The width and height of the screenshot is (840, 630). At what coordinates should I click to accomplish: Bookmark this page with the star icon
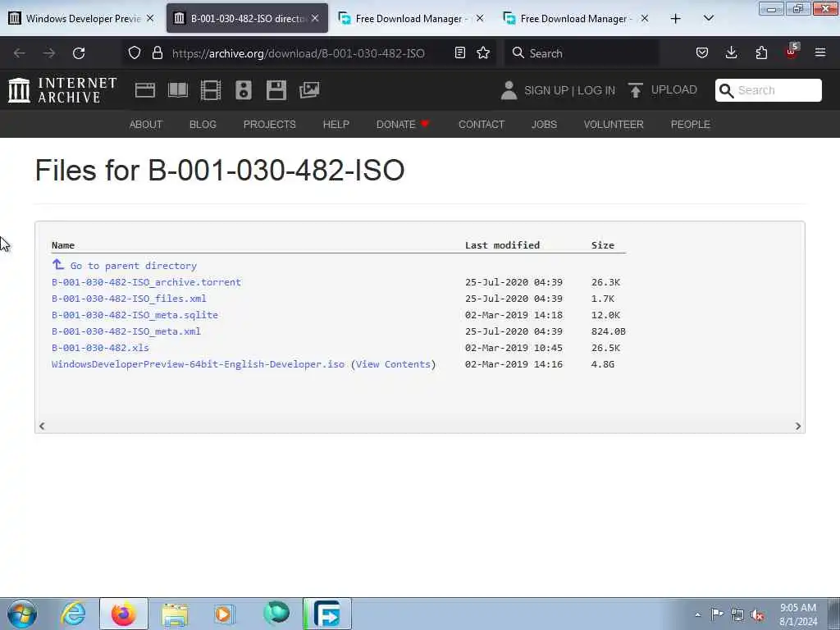tap(483, 52)
